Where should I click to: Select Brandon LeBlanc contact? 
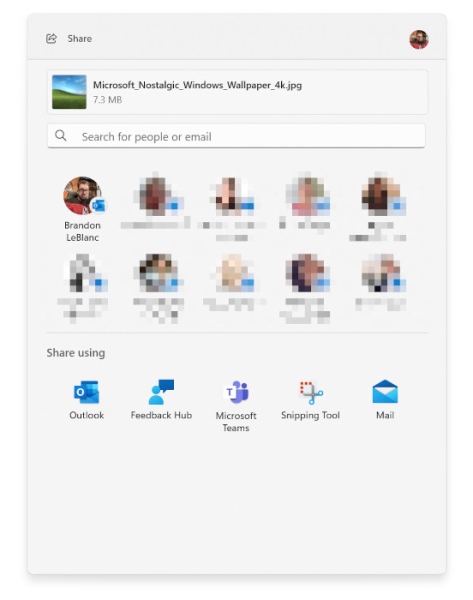tap(83, 209)
